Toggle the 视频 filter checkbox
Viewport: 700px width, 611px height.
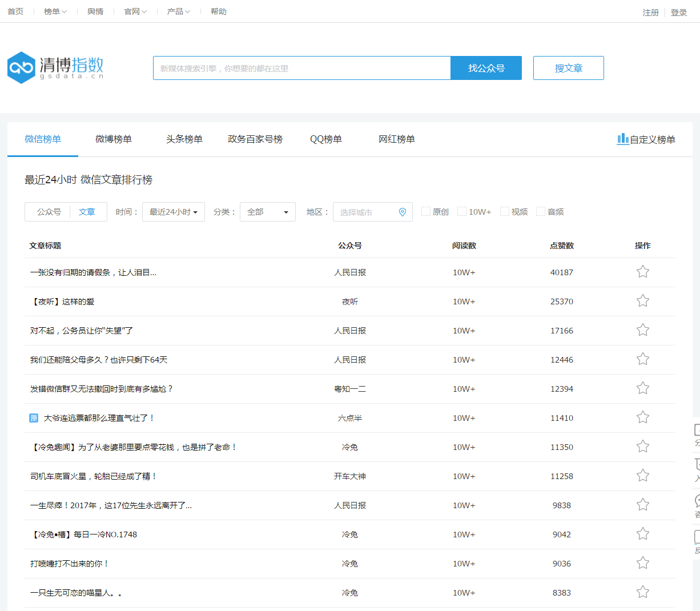pos(505,211)
